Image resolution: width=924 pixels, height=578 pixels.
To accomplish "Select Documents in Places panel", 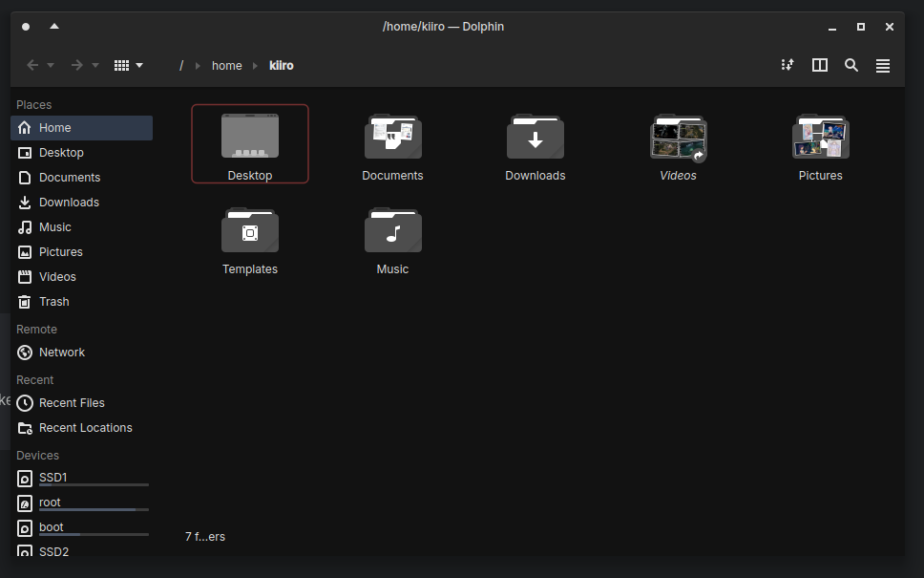I will coord(81,178).
